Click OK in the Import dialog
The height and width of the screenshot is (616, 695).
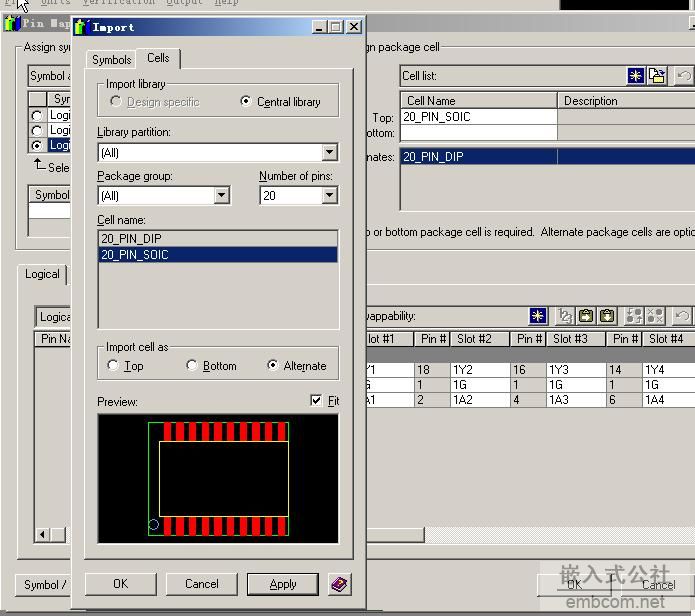point(121,584)
